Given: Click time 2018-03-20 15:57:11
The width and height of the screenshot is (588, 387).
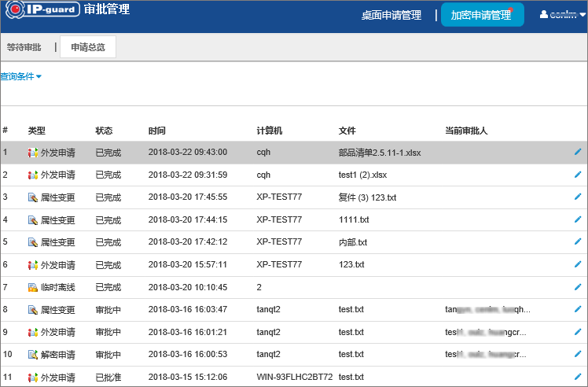Looking at the screenshot, I should [x=188, y=264].
